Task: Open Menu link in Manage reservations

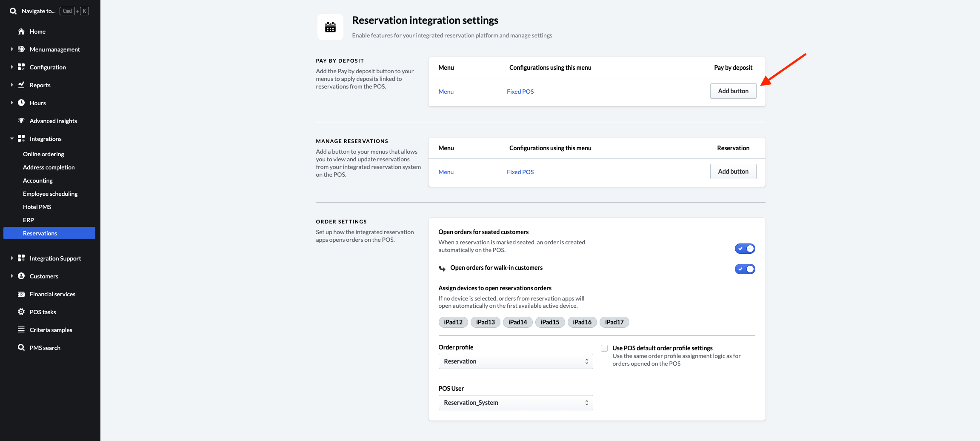Action: click(446, 172)
